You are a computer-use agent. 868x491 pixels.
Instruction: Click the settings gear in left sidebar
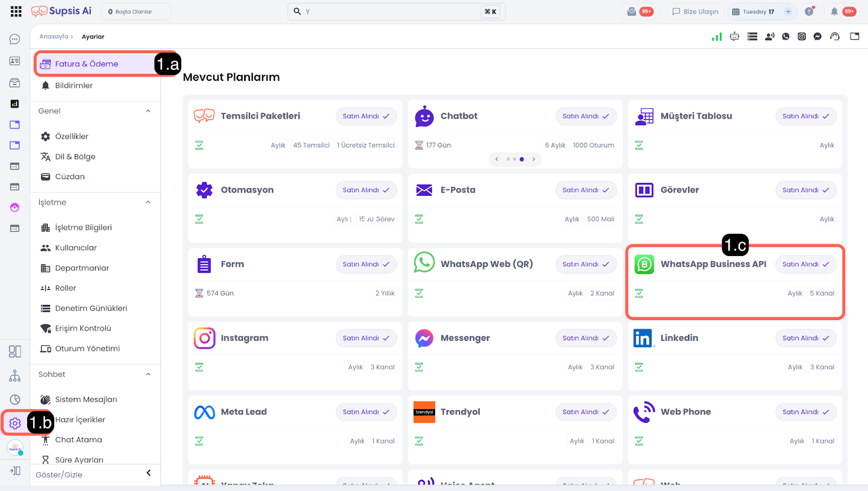point(15,423)
